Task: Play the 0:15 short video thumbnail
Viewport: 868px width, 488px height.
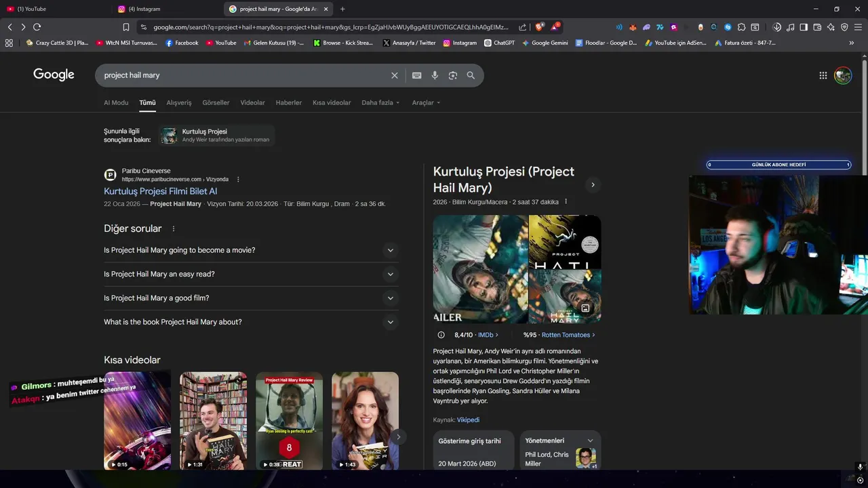Action: coord(137,420)
